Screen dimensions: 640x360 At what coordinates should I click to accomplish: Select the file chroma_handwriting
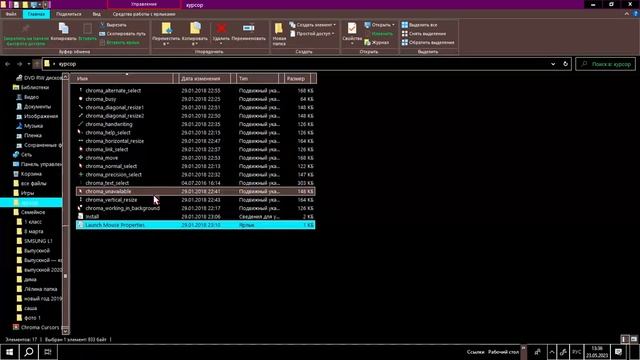tap(196, 124)
